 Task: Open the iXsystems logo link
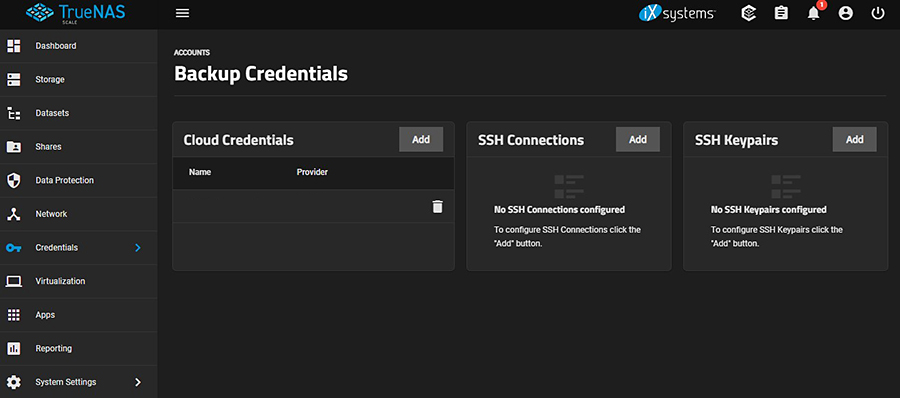coord(677,13)
